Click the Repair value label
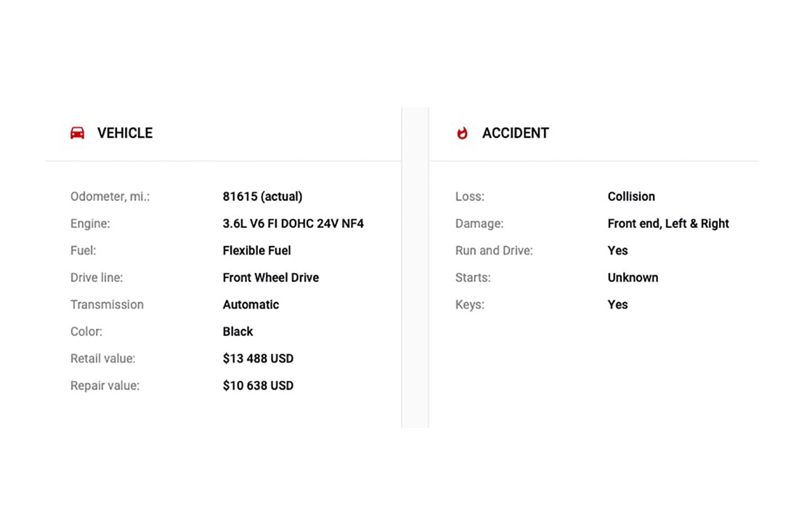This screenshot has width=799, height=532. pyautogui.click(x=105, y=385)
